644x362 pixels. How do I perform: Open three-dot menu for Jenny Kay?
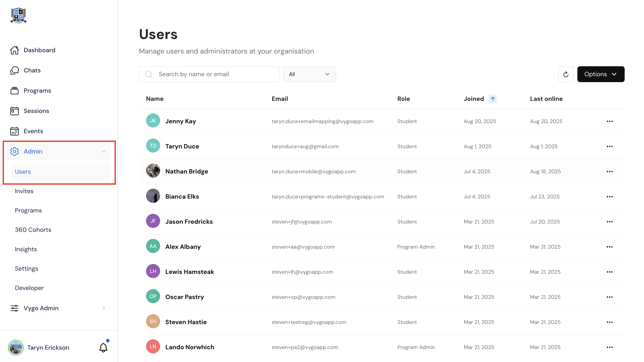pyautogui.click(x=609, y=121)
